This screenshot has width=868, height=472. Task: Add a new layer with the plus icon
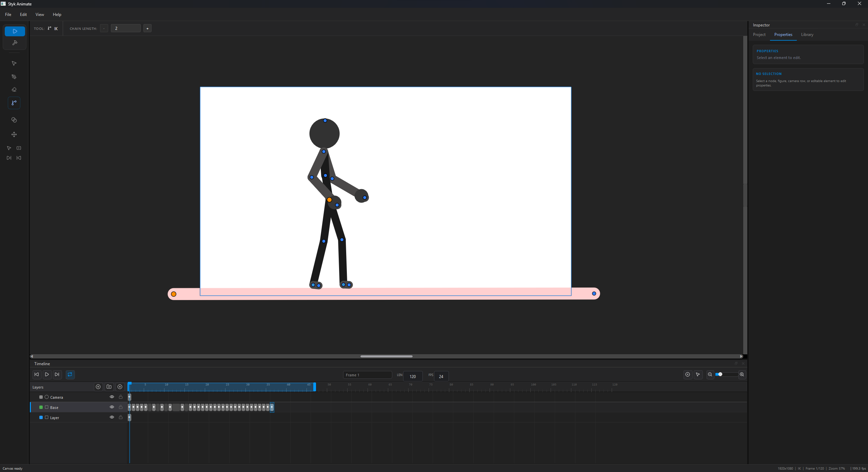(98, 387)
